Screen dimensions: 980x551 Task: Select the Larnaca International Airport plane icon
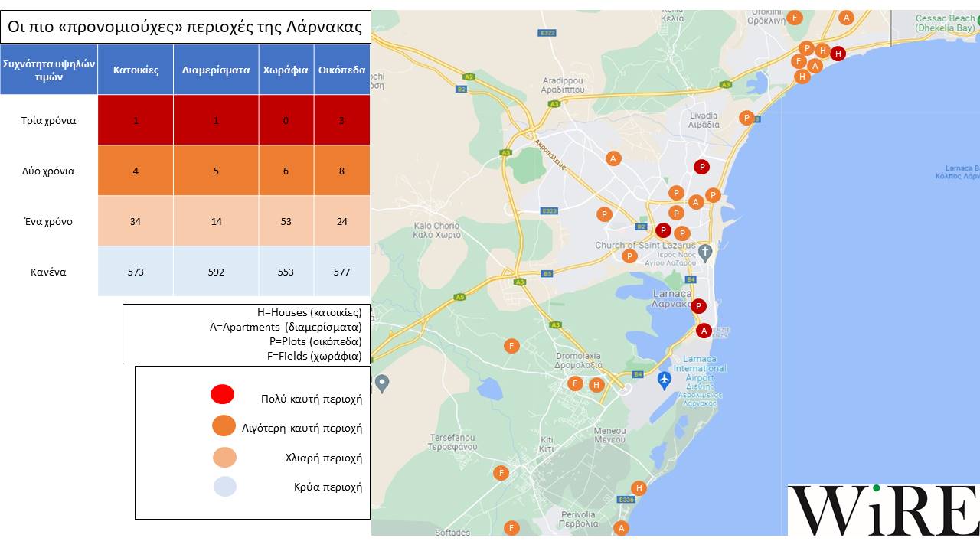coord(664,379)
